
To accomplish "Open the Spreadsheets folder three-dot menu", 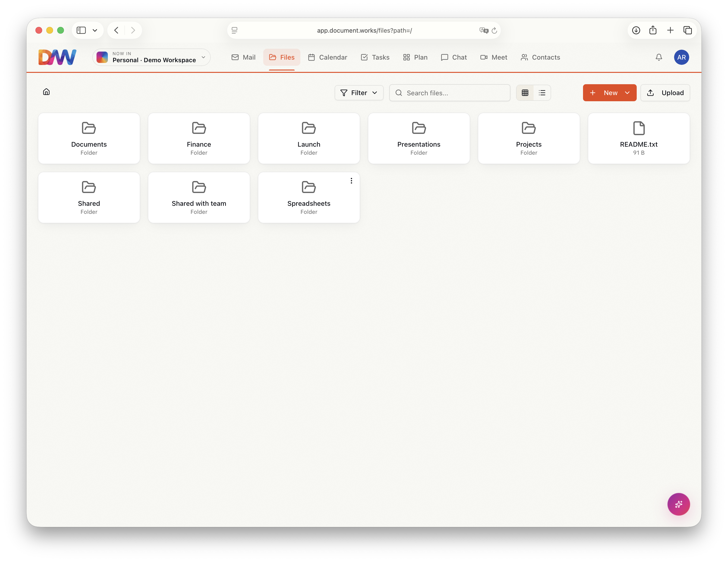I will (351, 181).
